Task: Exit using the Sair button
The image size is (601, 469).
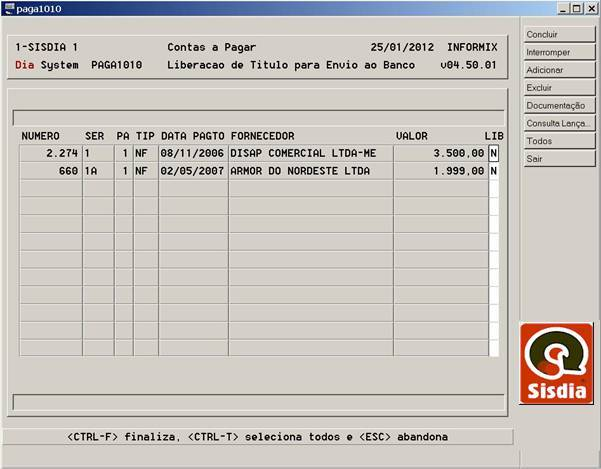Action: pos(559,159)
